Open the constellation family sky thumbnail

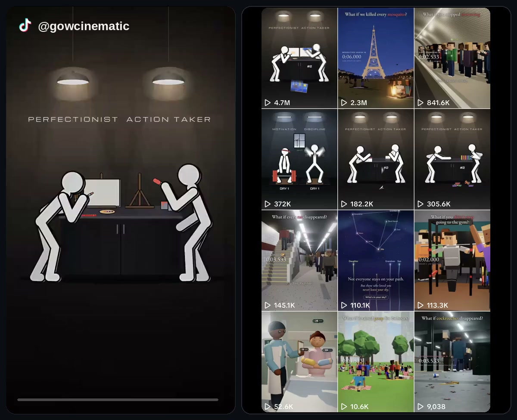tap(376, 260)
